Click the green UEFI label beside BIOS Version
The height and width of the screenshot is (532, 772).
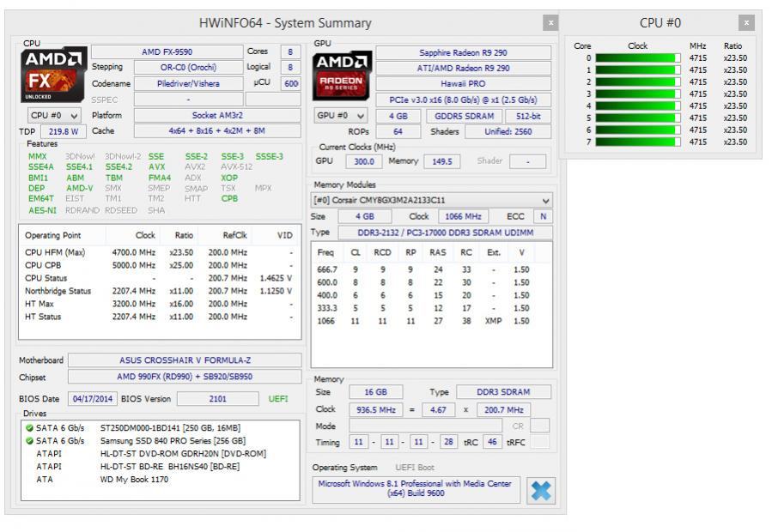click(x=278, y=399)
